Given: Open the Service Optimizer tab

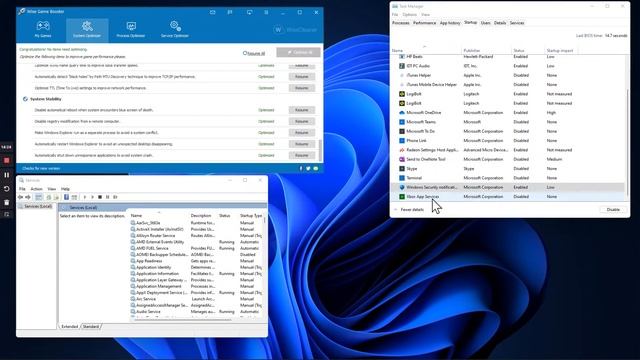Looking at the screenshot, I should click(x=175, y=30).
